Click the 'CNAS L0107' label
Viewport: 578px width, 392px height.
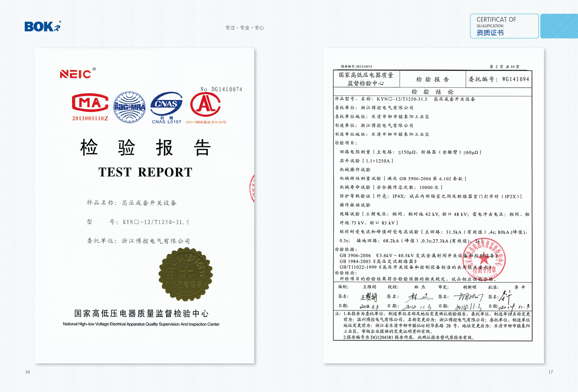pos(166,122)
